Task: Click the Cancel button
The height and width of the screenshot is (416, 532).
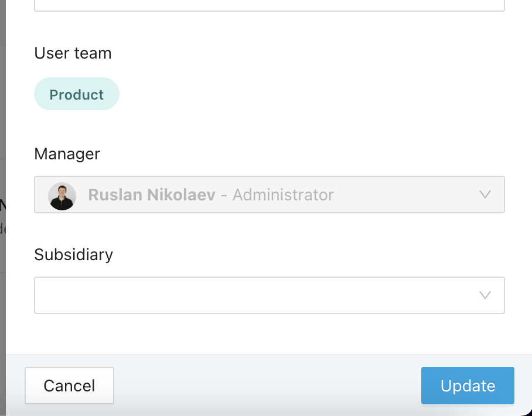Action: tap(69, 386)
